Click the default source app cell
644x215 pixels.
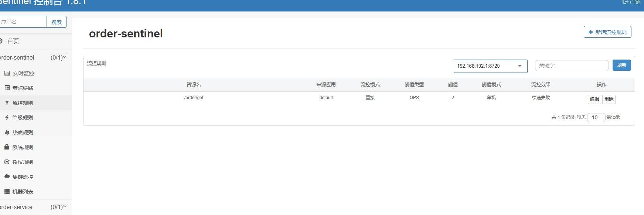[x=326, y=98]
